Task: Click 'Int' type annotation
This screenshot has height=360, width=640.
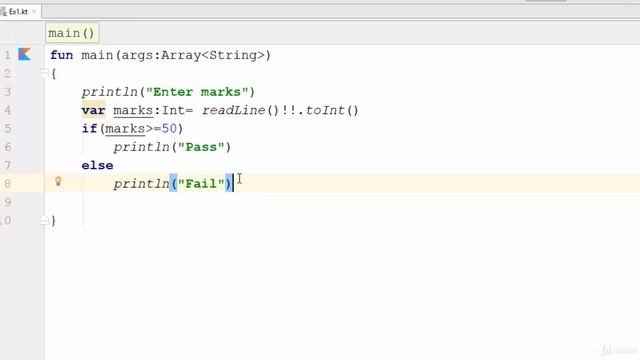Action: coord(173,110)
